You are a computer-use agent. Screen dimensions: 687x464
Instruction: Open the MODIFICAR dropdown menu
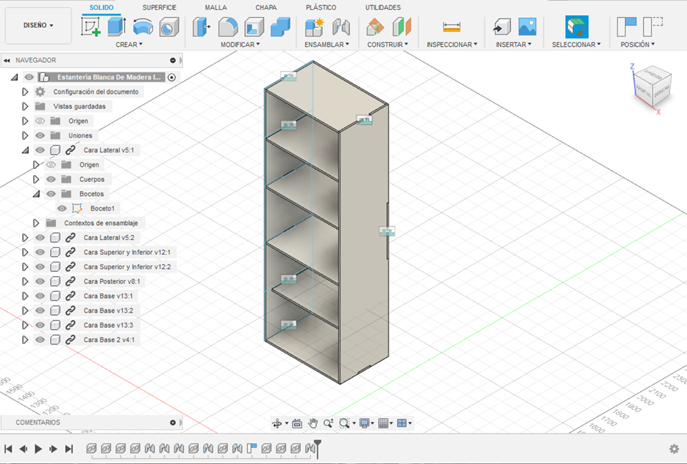pos(240,44)
